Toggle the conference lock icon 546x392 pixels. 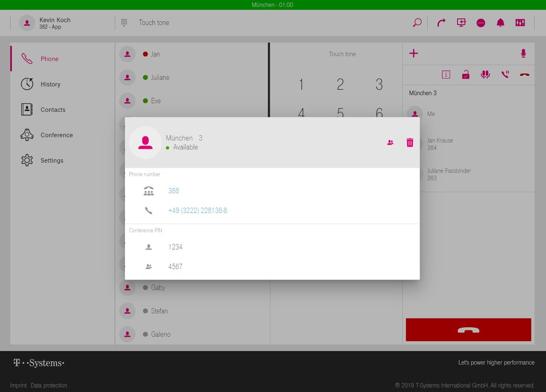click(x=465, y=75)
